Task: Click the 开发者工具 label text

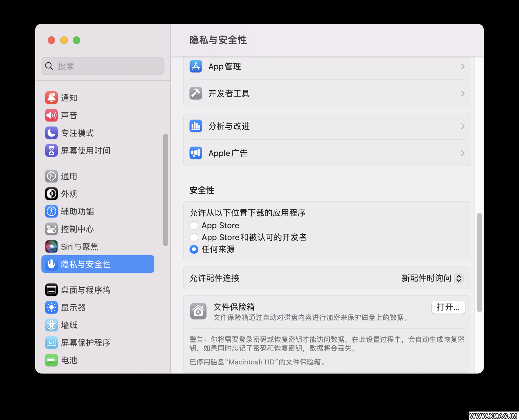Action: [x=229, y=94]
